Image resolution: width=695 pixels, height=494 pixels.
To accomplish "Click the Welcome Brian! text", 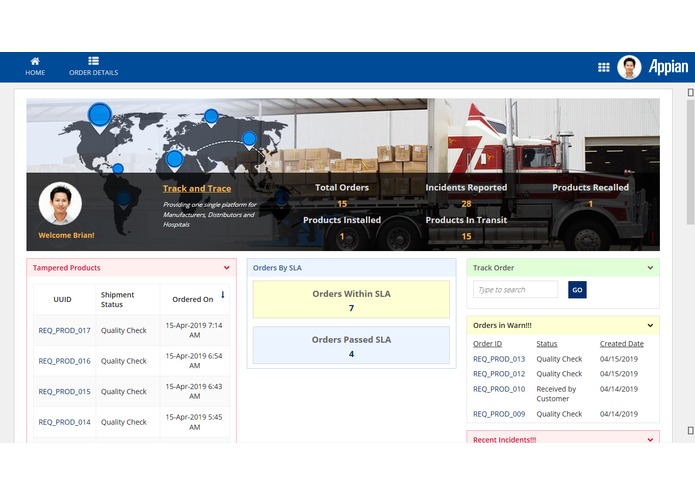I will [66, 235].
